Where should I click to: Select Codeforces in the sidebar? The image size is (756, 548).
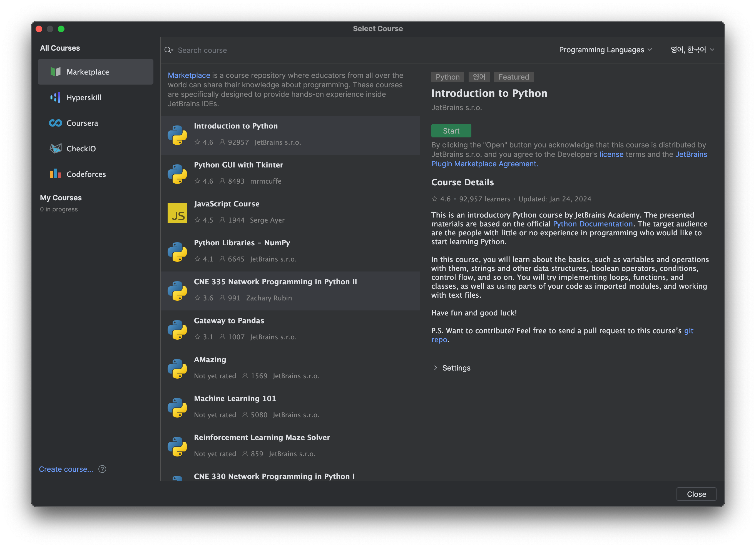point(86,174)
